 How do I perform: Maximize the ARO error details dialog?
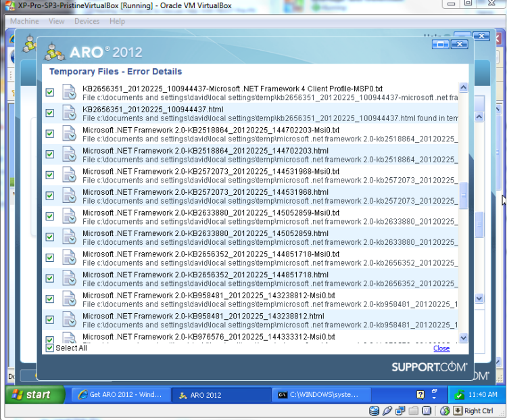coord(440,45)
